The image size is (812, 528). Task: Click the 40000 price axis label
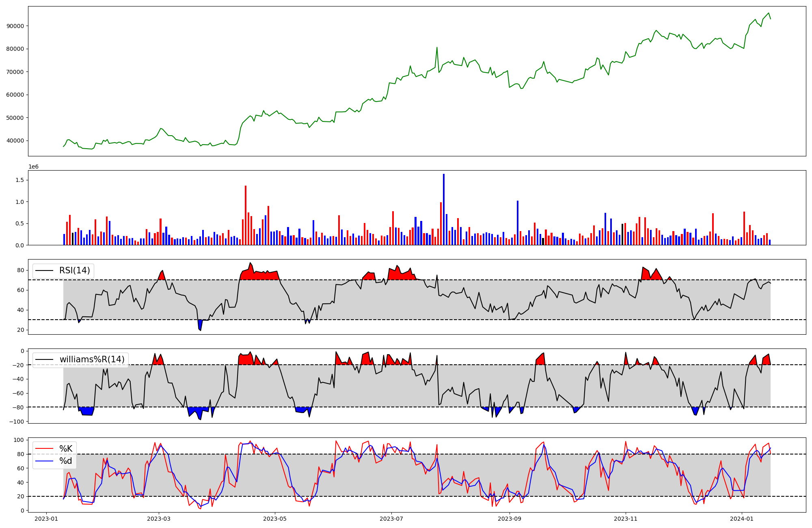[x=15, y=141]
